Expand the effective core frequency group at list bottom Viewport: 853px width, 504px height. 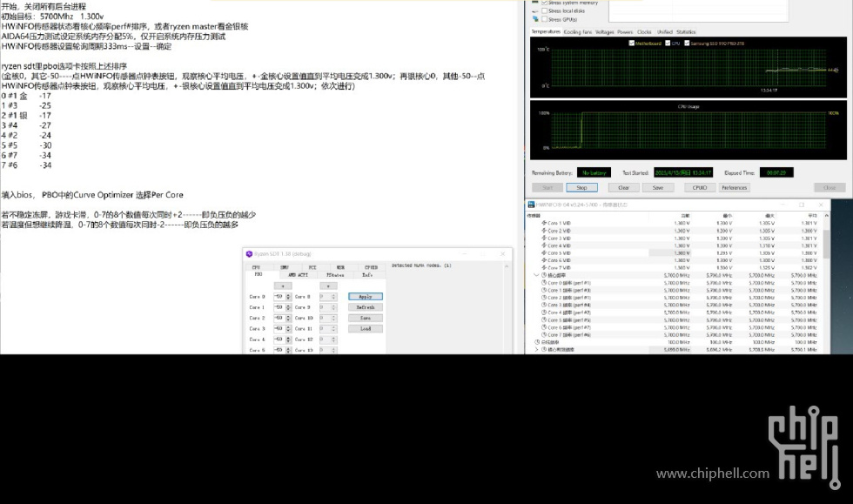coord(537,349)
